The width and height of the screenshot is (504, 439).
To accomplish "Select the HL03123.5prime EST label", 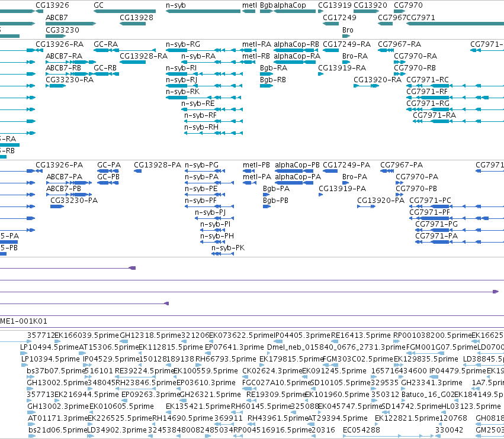I will pos(471,406).
